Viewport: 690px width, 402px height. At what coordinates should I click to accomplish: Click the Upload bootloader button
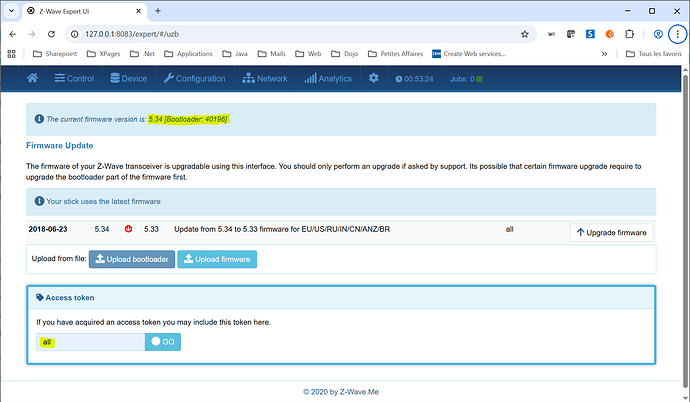tap(132, 259)
